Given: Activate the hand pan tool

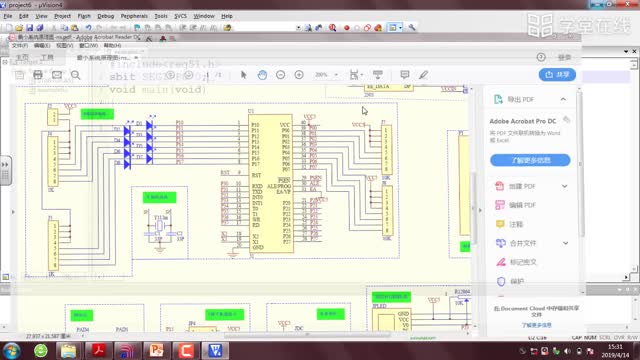Looking at the screenshot, I should tap(262, 75).
